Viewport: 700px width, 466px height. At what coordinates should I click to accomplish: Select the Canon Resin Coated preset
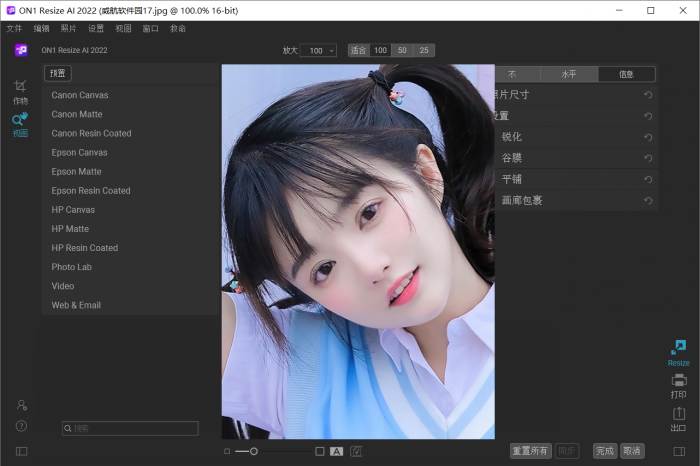(x=91, y=133)
